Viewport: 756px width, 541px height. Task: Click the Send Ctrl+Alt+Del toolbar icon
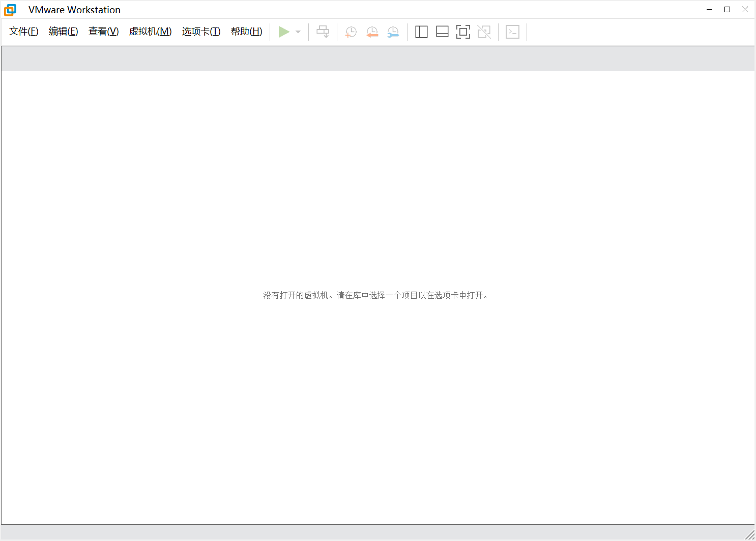coord(323,32)
